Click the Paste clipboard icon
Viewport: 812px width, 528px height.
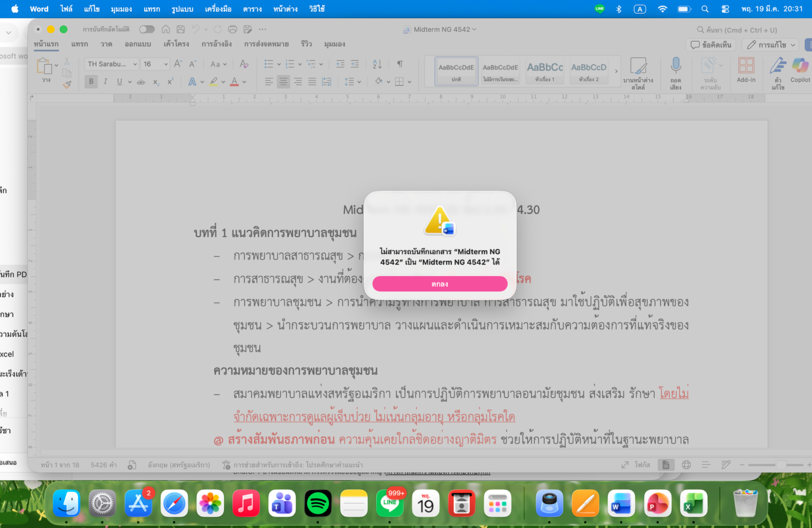44,66
